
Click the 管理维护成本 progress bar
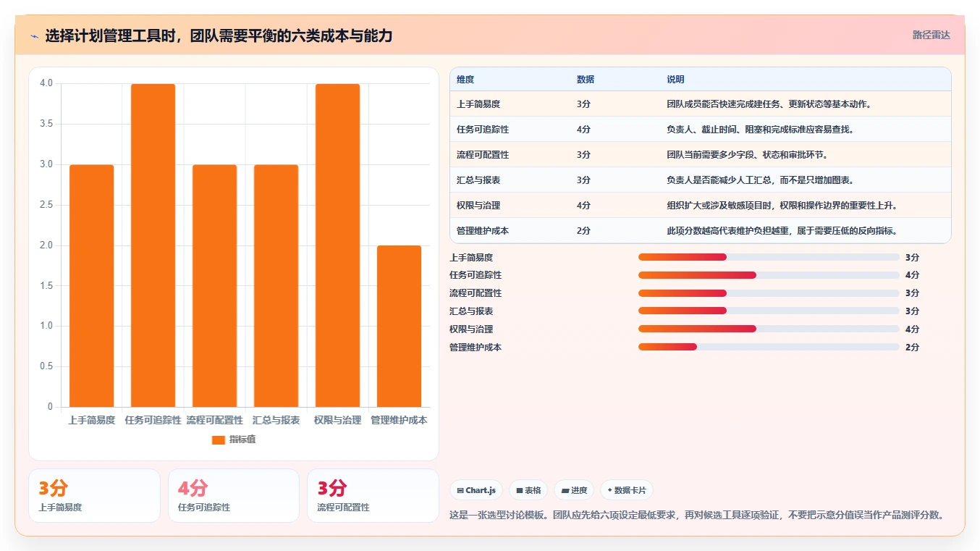click(769, 347)
